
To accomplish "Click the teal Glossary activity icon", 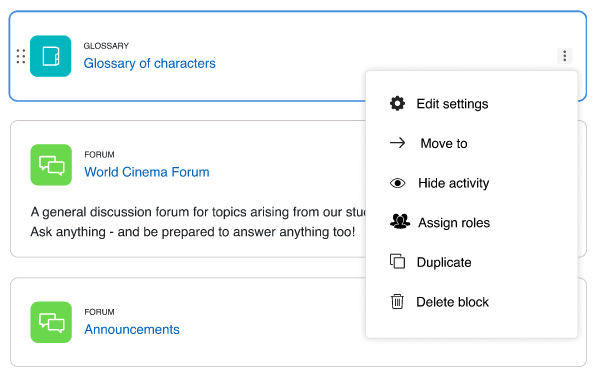I will click(50, 56).
